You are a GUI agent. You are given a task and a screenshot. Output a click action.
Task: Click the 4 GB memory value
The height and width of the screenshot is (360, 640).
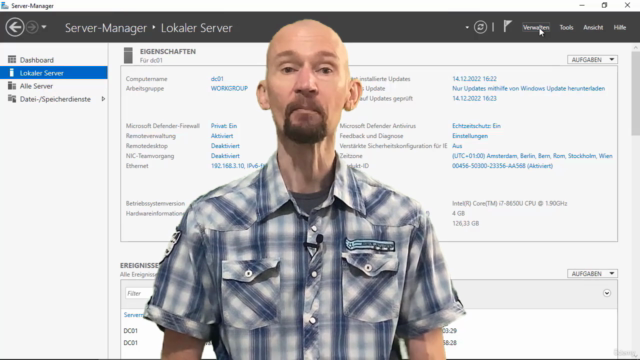click(458, 213)
